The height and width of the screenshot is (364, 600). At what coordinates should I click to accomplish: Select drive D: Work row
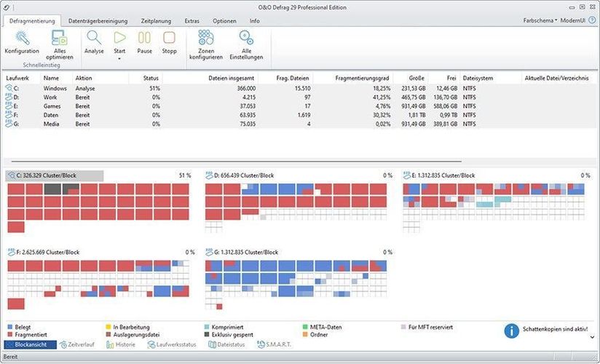coord(51,96)
